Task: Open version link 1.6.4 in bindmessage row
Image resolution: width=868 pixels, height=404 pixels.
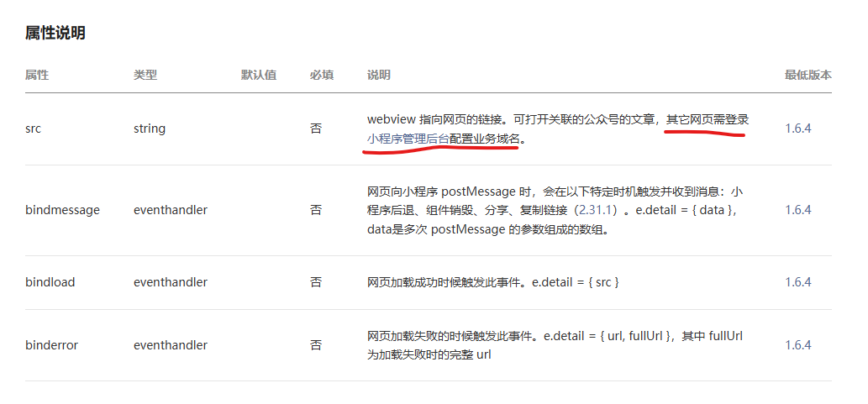Action: click(x=797, y=210)
